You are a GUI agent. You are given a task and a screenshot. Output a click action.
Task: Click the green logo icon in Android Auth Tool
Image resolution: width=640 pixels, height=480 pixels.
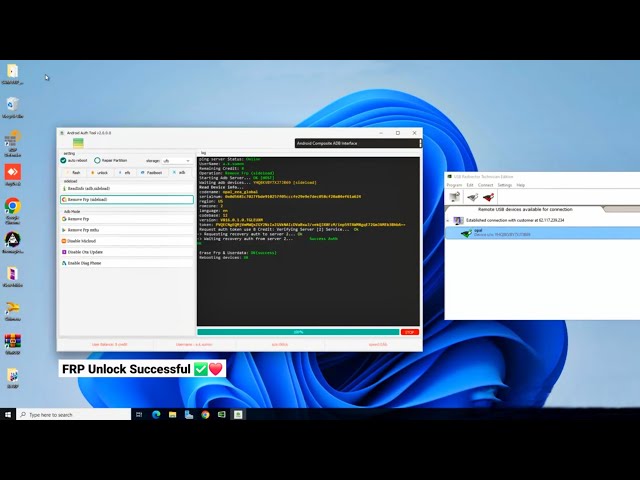78,143
